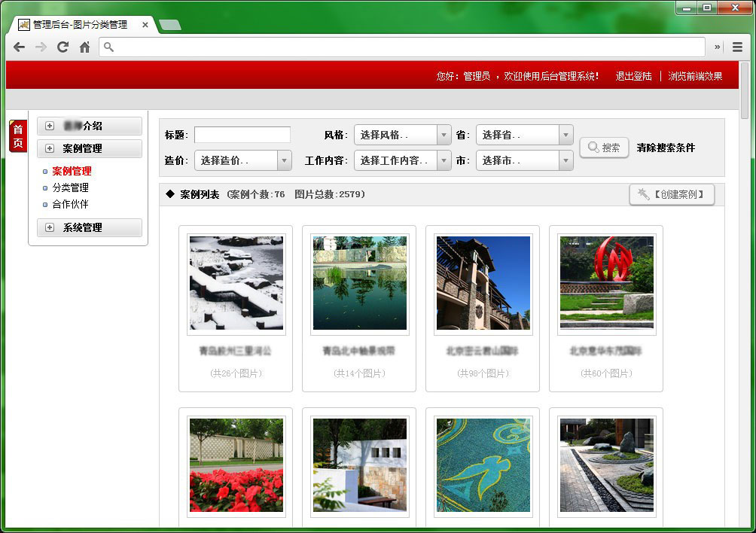
Task: Click the 搜索 button
Action: 604,148
